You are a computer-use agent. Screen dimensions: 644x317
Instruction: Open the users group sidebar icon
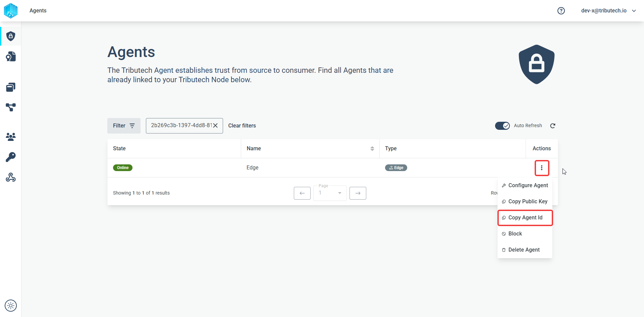click(x=11, y=137)
